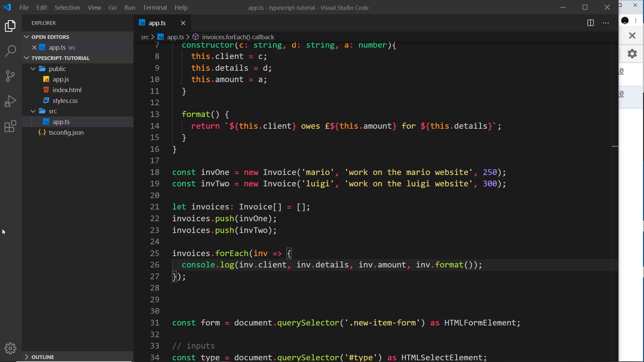Image resolution: width=644 pixels, height=362 pixels.
Task: Click the settings gear in the browser window
Action: (x=632, y=54)
